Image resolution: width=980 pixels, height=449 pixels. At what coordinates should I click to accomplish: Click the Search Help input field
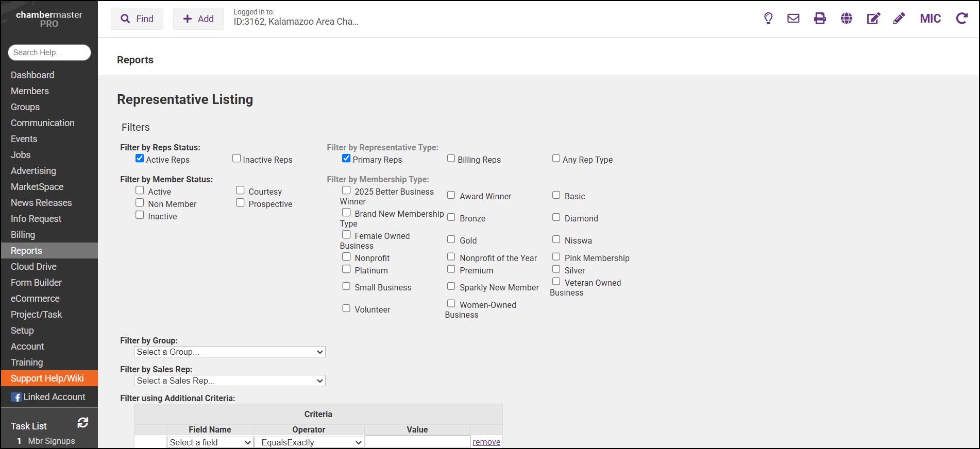[x=49, y=53]
